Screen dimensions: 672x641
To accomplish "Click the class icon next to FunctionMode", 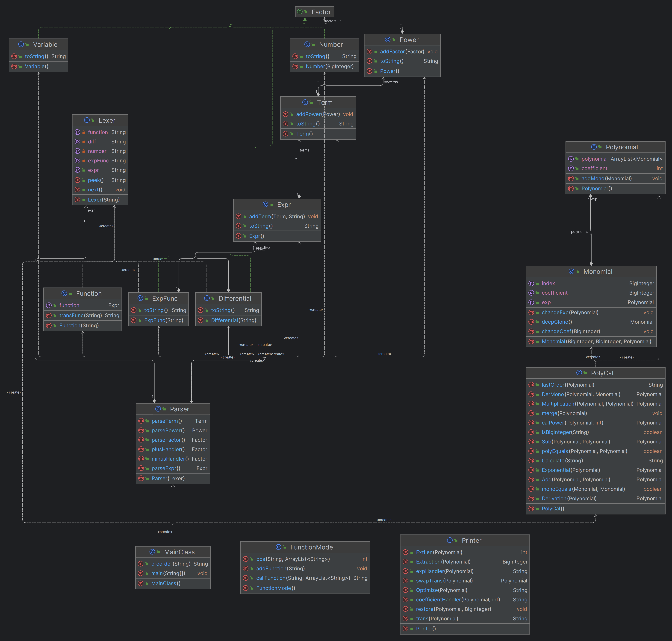I will point(278,547).
